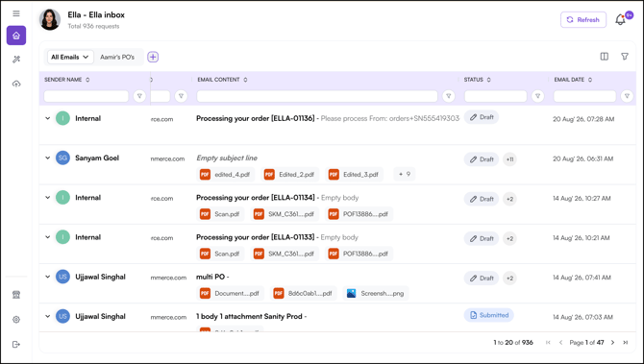Toggle the column layout icon
The height and width of the screenshot is (364, 644).
pos(605,57)
